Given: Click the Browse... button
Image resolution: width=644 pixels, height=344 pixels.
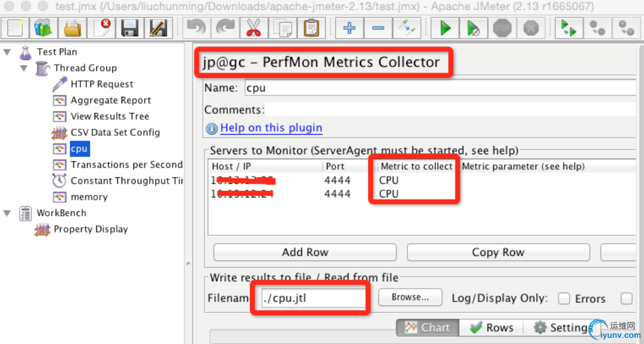Looking at the screenshot, I should pos(410,297).
